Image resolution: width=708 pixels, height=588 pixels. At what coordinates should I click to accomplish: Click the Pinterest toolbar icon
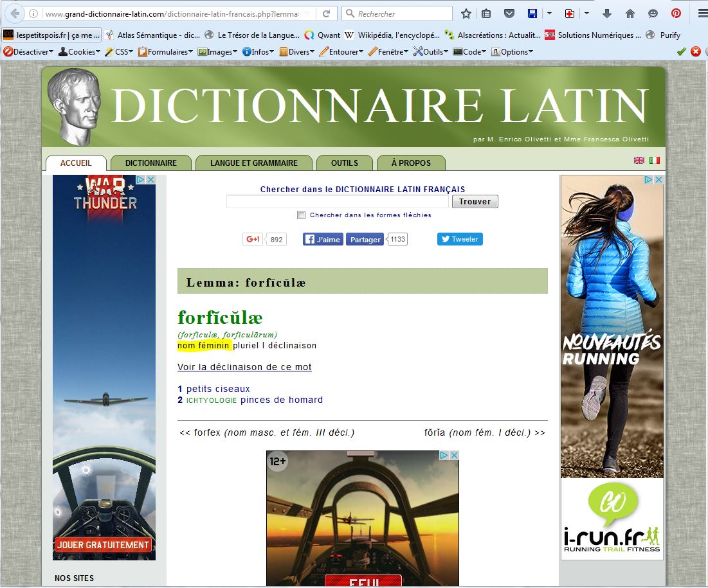(676, 13)
